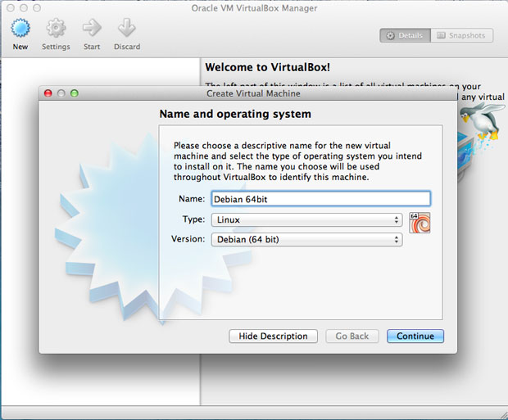This screenshot has width=508, height=420.
Task: Click the Name field with Debian 64bit
Action: click(320, 199)
